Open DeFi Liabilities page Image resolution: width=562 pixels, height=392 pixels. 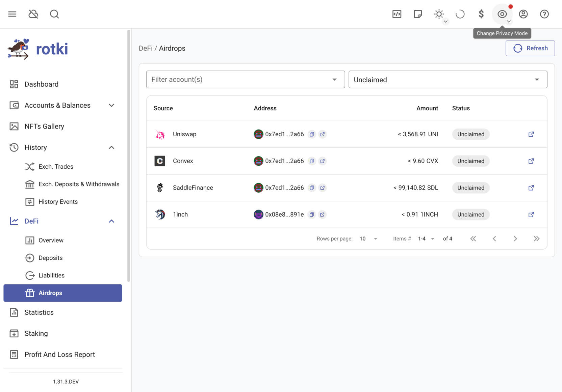click(63, 275)
